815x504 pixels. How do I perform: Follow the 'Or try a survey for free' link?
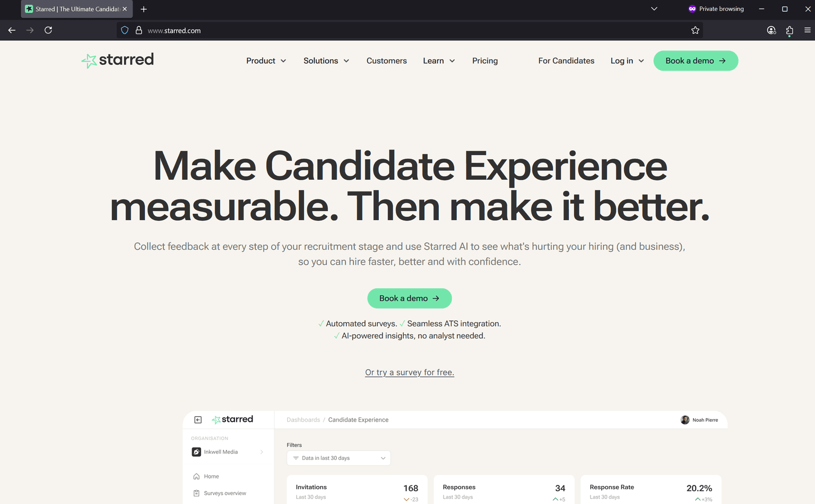coord(409,372)
